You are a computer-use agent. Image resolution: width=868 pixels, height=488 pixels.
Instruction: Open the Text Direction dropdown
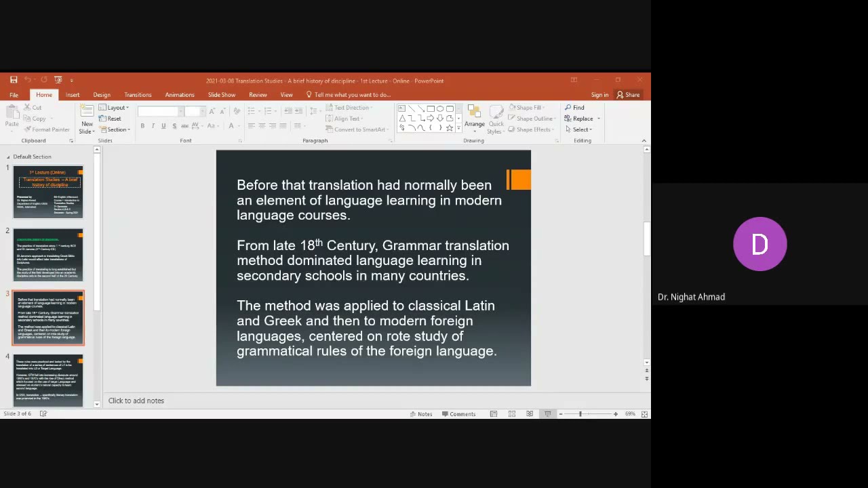350,108
